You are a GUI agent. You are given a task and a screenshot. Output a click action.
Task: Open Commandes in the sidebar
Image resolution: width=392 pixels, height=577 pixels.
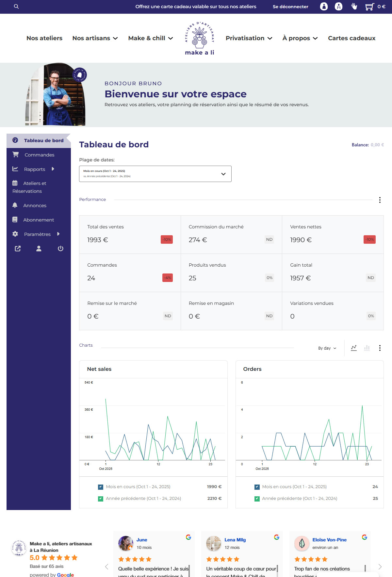click(x=39, y=155)
